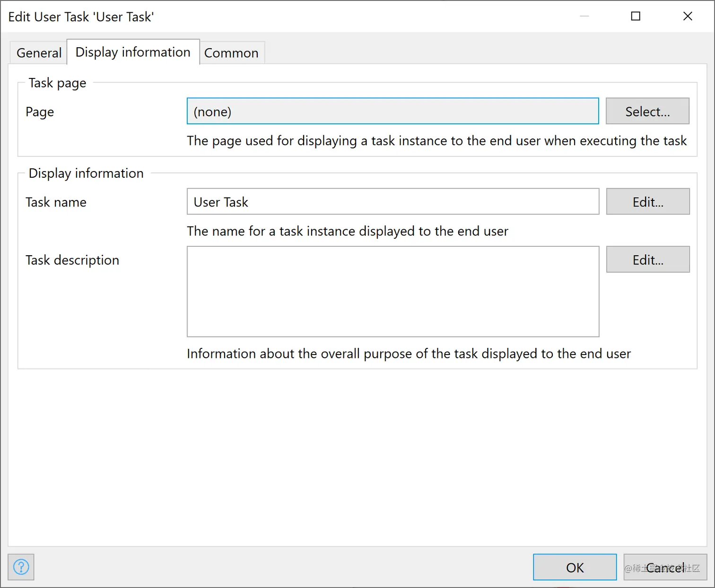
Task: Click Edit... beside the Task description box
Action: (648, 259)
